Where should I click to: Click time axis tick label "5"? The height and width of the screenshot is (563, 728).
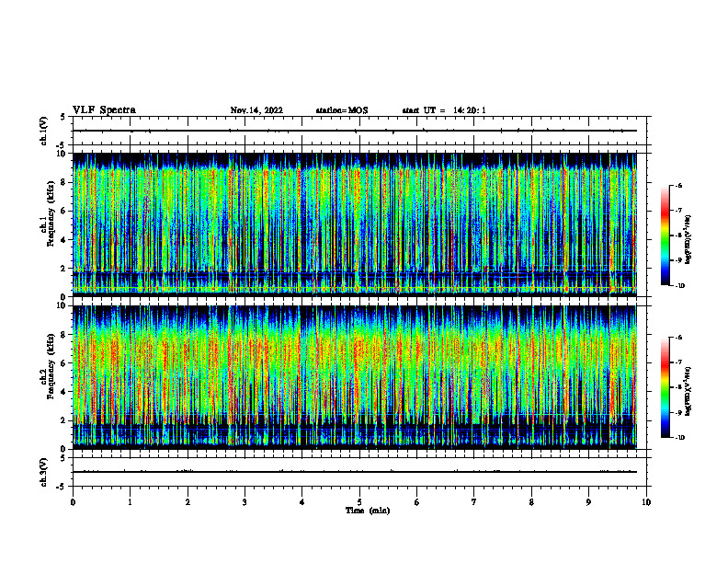click(x=359, y=502)
